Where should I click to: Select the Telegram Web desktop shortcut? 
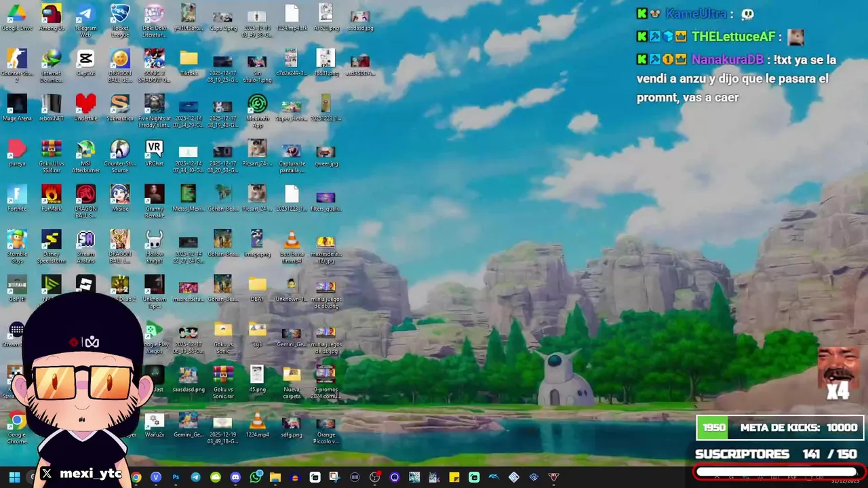[x=85, y=20]
